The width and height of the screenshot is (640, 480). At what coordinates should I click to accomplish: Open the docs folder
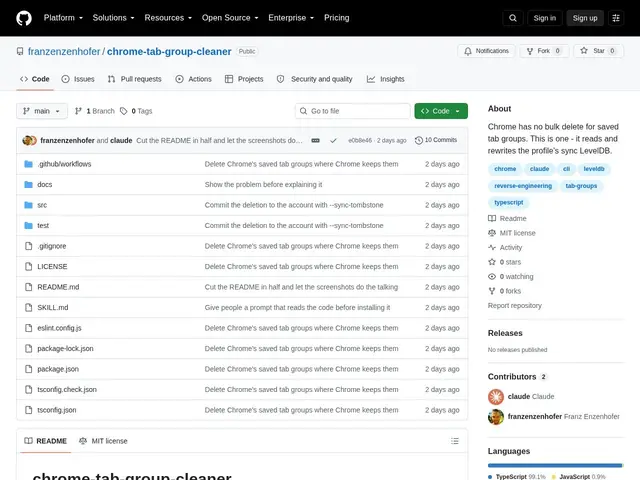[x=44, y=184]
